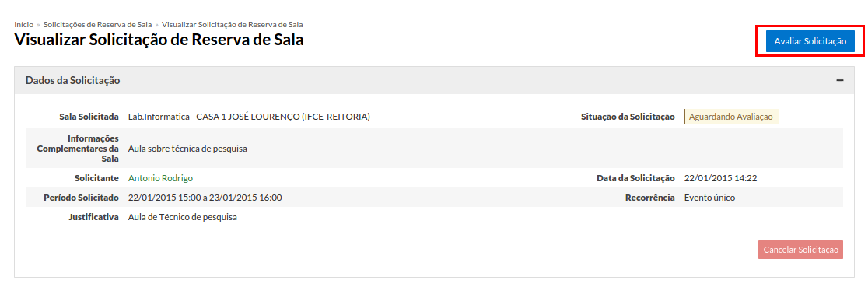Go to Início in the breadcrumb
Viewport: 868px width, 287px height.
tap(24, 25)
